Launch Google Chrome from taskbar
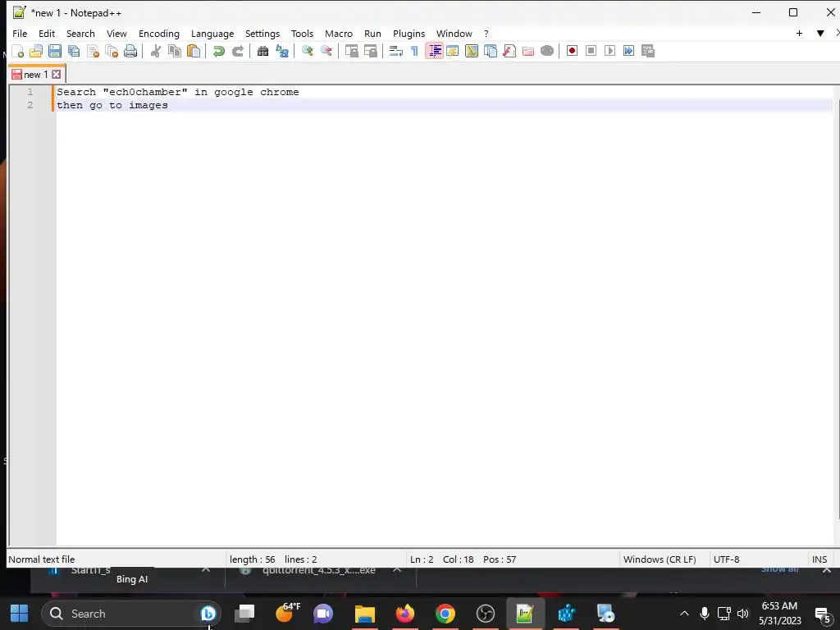Screen dimensions: 840x630 tap(445, 614)
